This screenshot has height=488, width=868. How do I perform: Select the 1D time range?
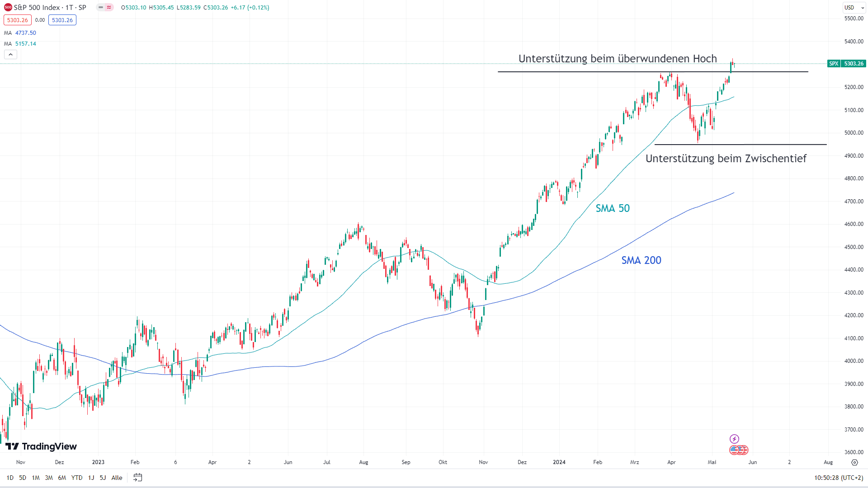(x=10, y=478)
